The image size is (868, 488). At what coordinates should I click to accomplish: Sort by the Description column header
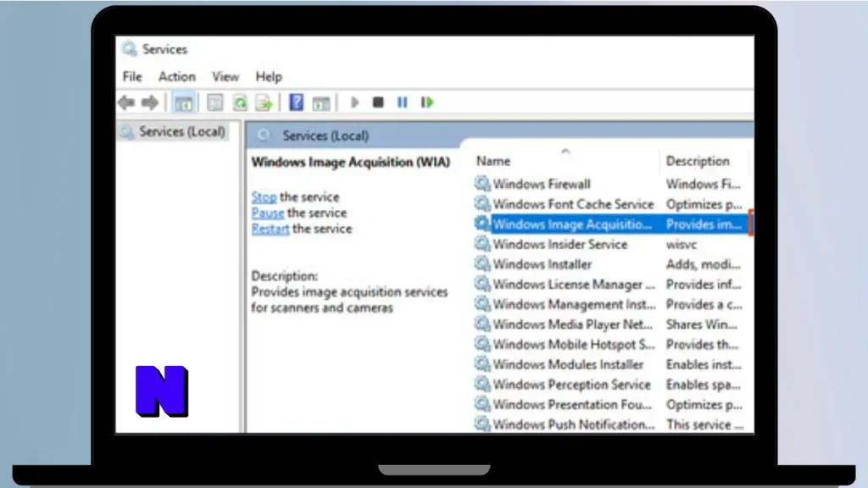coord(698,161)
